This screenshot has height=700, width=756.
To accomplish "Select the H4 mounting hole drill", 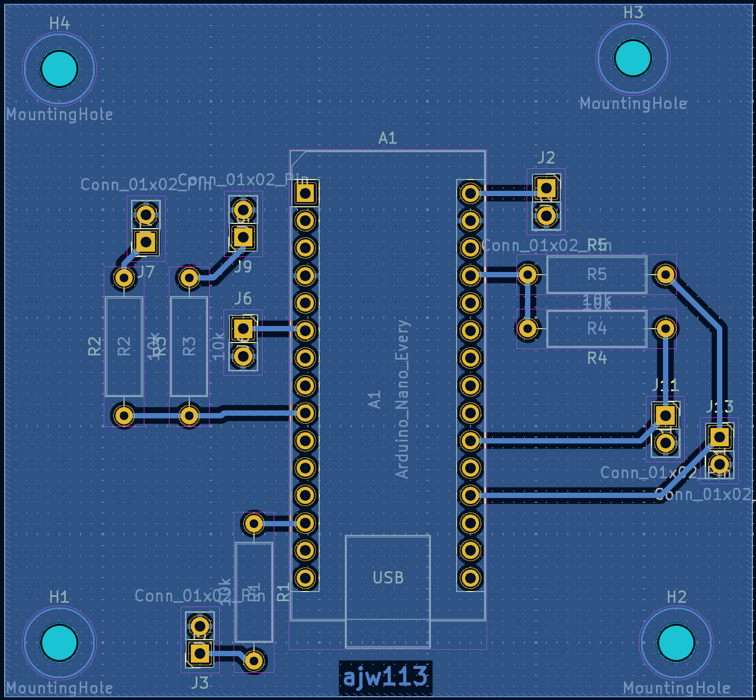I will [59, 69].
